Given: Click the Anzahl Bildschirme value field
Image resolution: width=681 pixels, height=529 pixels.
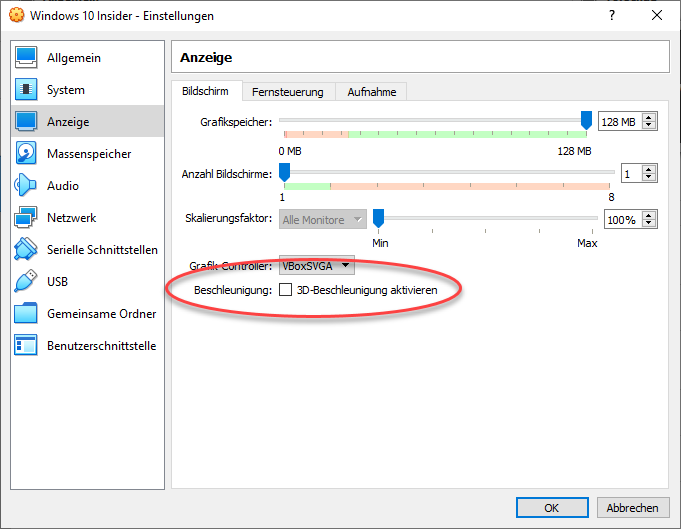Looking at the screenshot, I should click(631, 174).
